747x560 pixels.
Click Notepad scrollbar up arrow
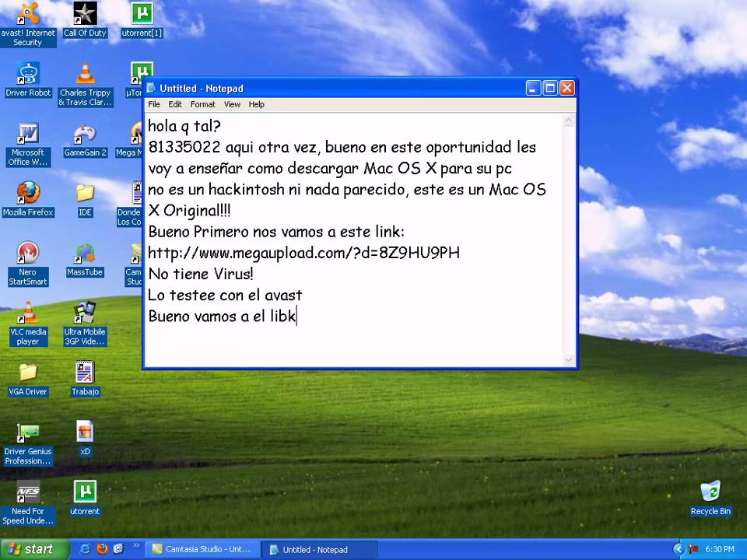568,120
